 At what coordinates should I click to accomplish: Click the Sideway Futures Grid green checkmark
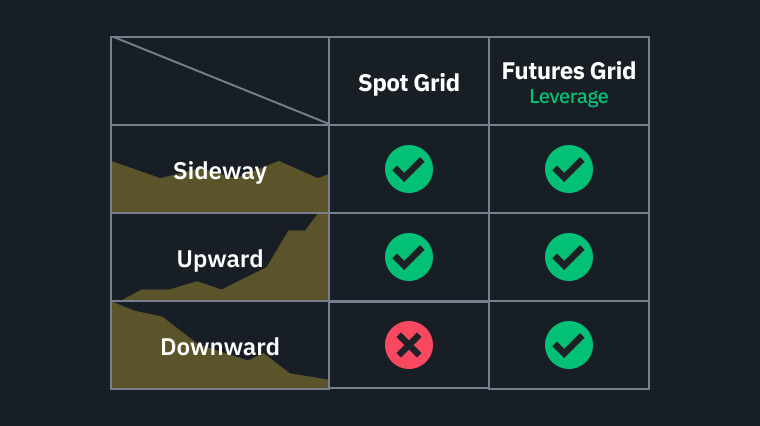(569, 169)
